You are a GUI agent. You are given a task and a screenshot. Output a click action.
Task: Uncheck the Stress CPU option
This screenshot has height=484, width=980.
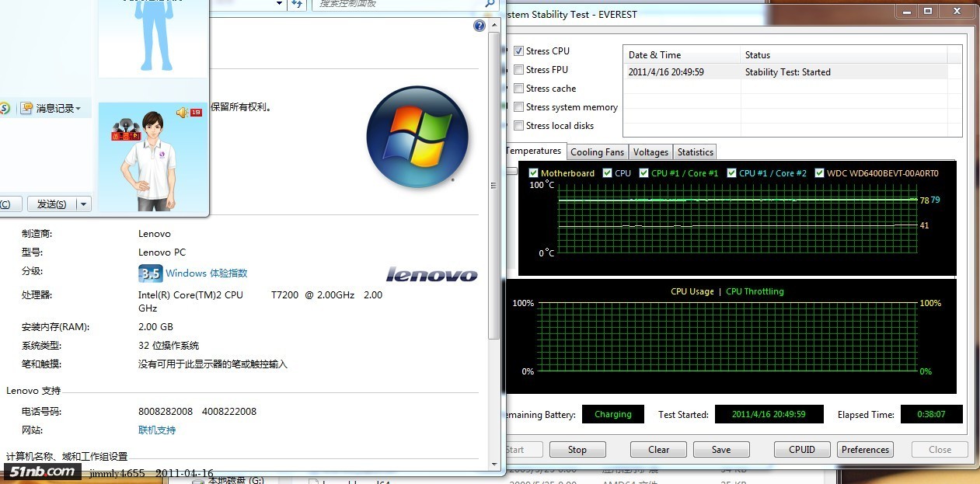(x=518, y=51)
